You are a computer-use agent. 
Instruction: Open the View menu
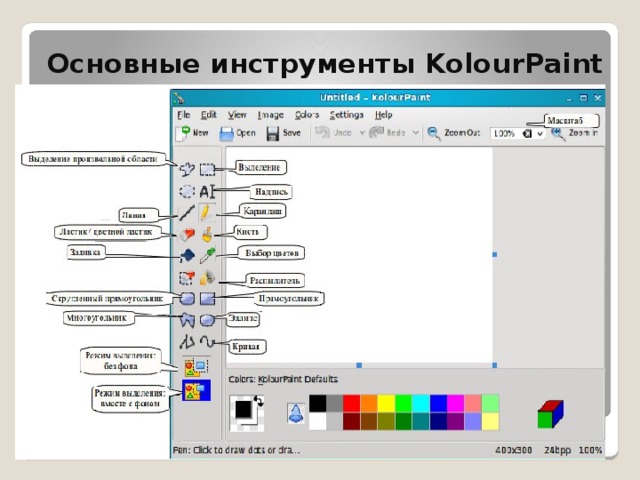(x=237, y=115)
